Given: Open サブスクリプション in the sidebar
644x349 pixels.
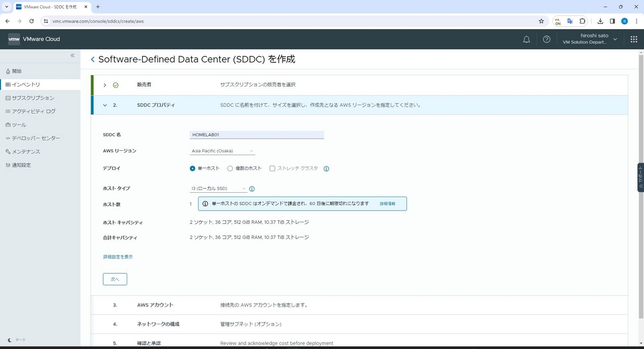Looking at the screenshot, I should click(40, 98).
